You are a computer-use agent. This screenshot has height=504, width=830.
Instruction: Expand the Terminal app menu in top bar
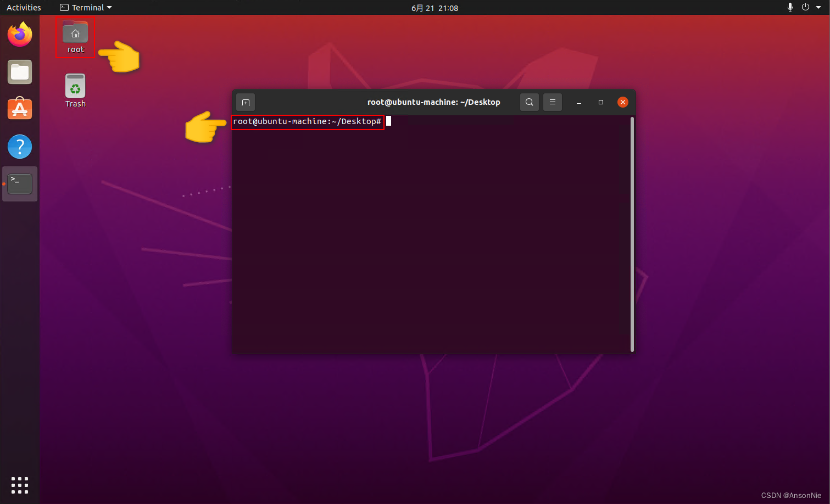[86, 8]
